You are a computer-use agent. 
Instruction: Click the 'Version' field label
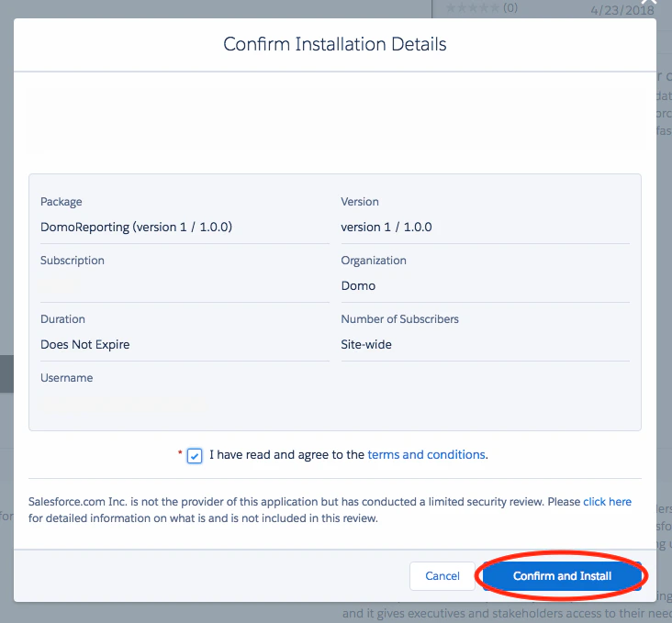pyautogui.click(x=360, y=202)
